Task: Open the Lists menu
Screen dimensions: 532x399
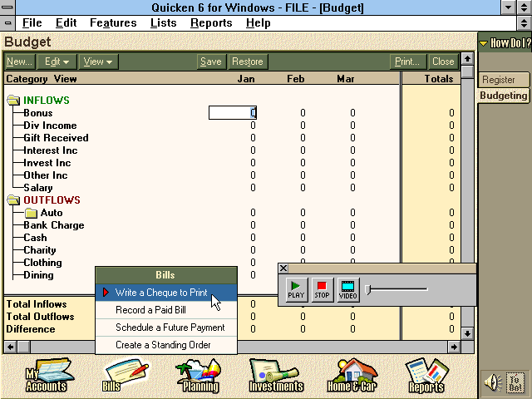Action: point(164,23)
